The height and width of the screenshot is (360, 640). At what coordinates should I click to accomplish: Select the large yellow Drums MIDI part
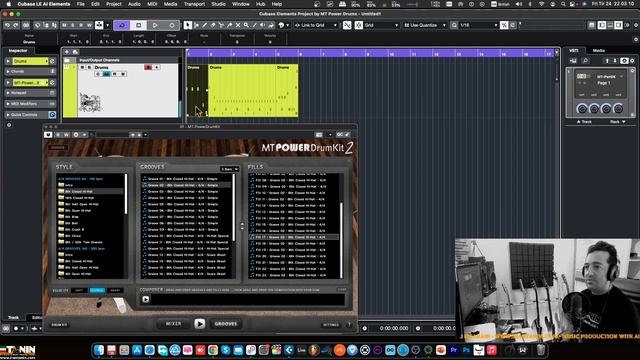(x=242, y=90)
